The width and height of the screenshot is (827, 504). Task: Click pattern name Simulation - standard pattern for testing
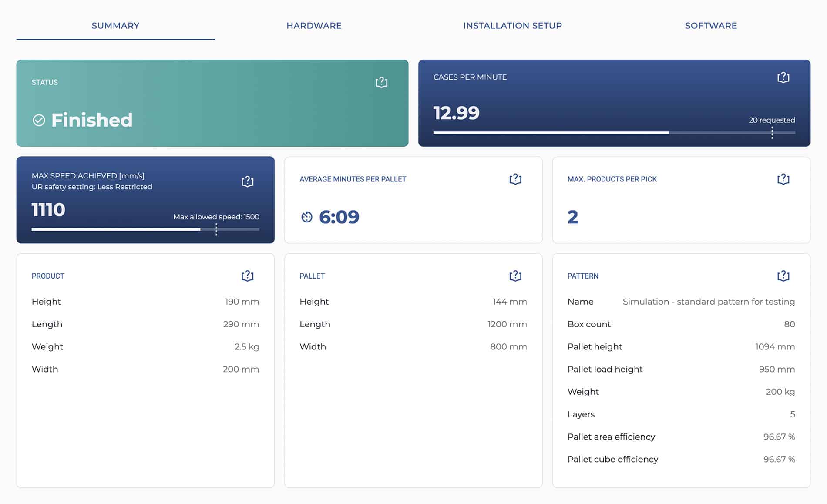pos(709,302)
